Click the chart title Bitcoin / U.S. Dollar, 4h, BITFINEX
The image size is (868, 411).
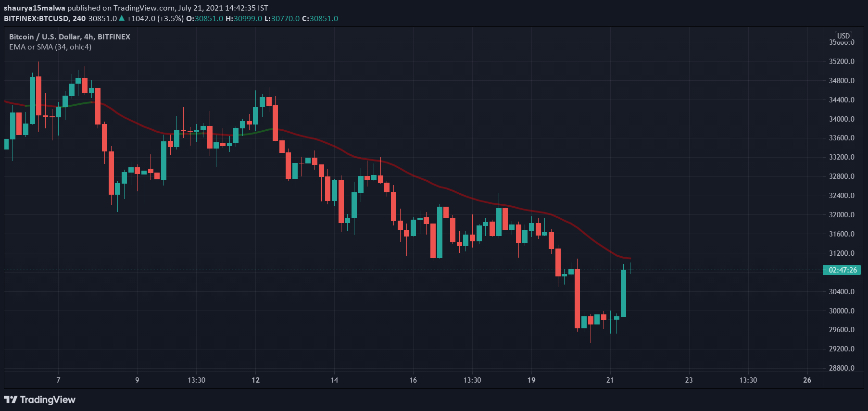[70, 37]
